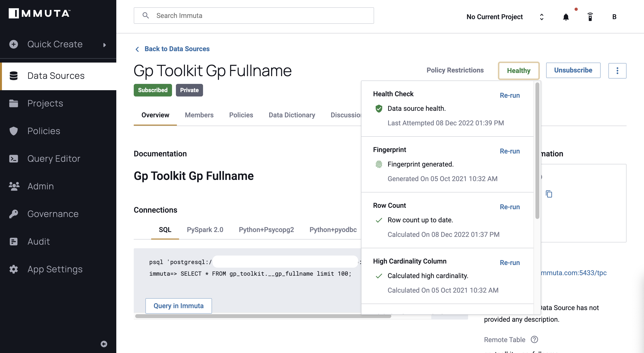644x353 pixels.
Task: Switch to the Policies tab
Action: [x=241, y=115]
